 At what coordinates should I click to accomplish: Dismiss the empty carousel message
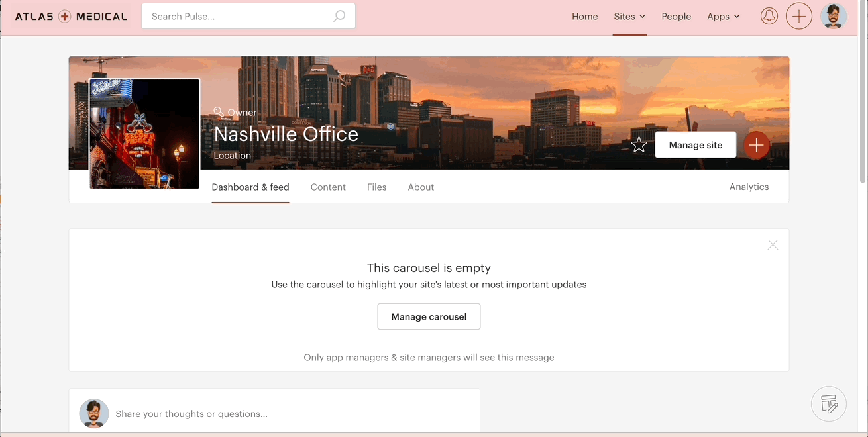pos(773,245)
